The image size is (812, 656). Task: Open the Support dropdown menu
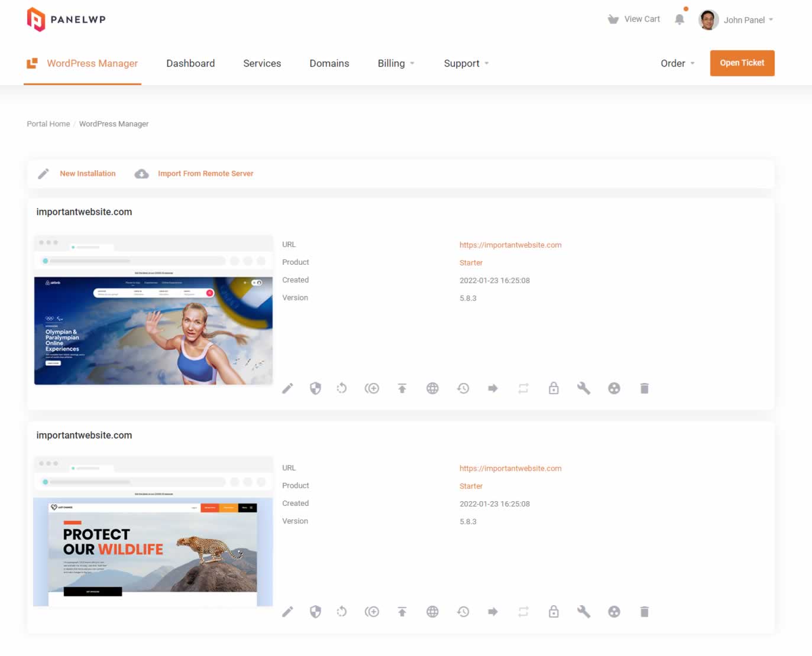(465, 63)
